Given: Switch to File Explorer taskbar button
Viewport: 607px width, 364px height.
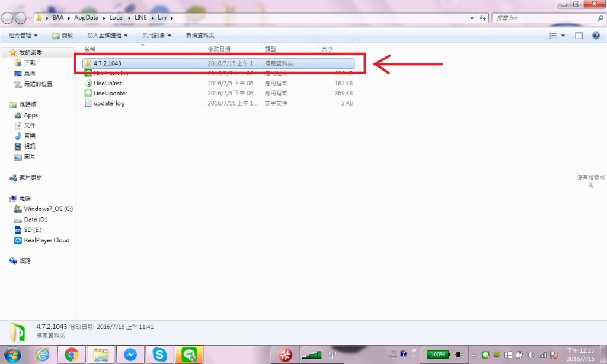Looking at the screenshot, I should tap(101, 355).
